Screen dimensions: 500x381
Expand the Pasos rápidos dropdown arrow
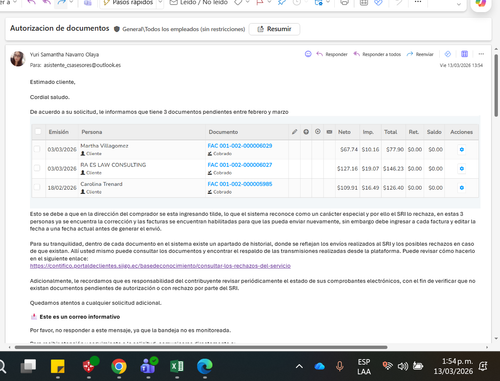pyautogui.click(x=160, y=3)
